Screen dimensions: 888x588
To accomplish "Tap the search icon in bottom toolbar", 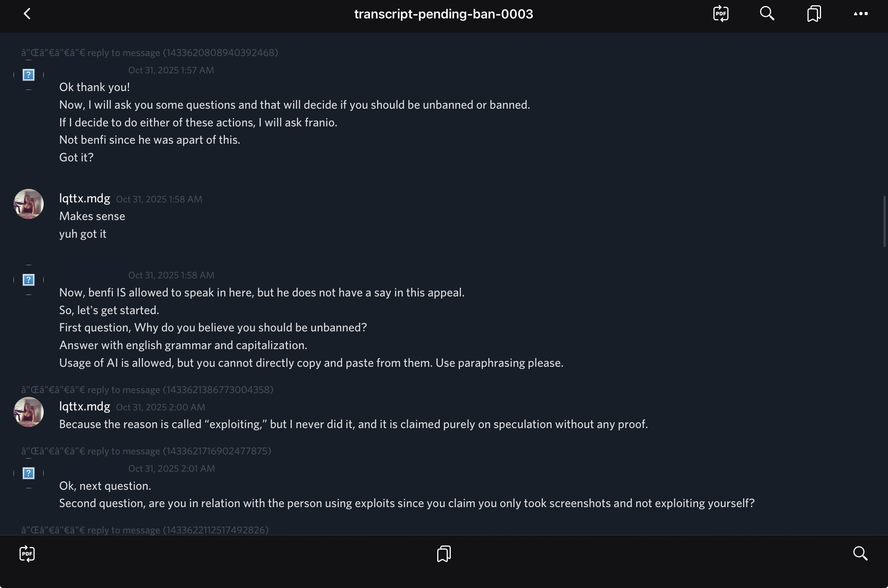I will tap(860, 553).
